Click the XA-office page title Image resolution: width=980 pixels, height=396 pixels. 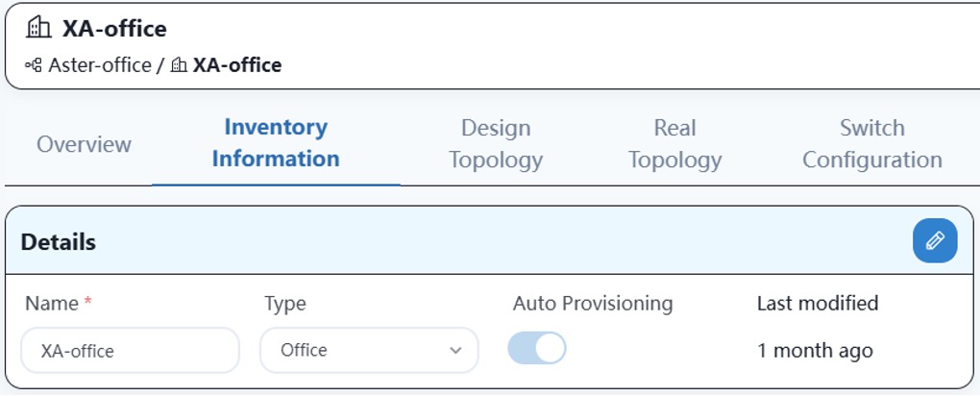point(114,28)
